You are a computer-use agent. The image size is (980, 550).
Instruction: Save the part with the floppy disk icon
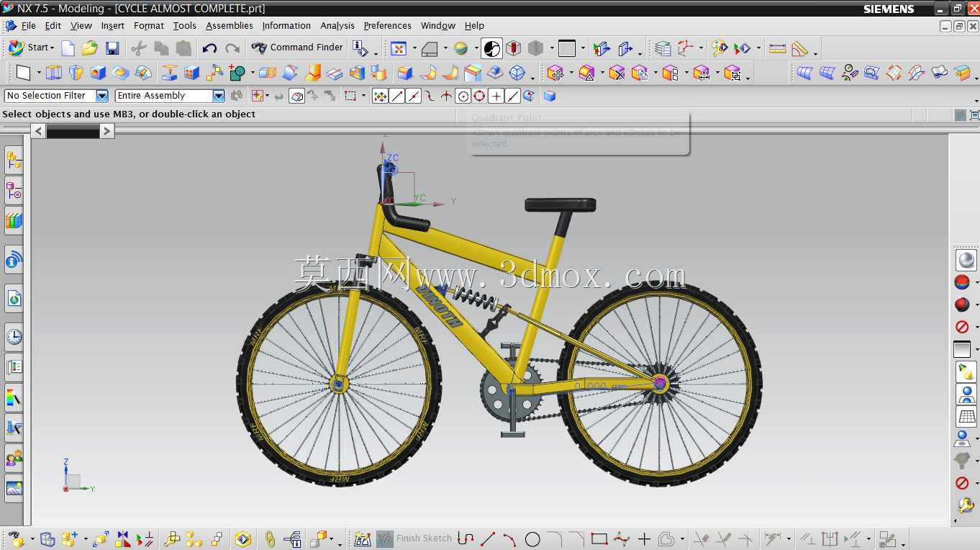112,48
